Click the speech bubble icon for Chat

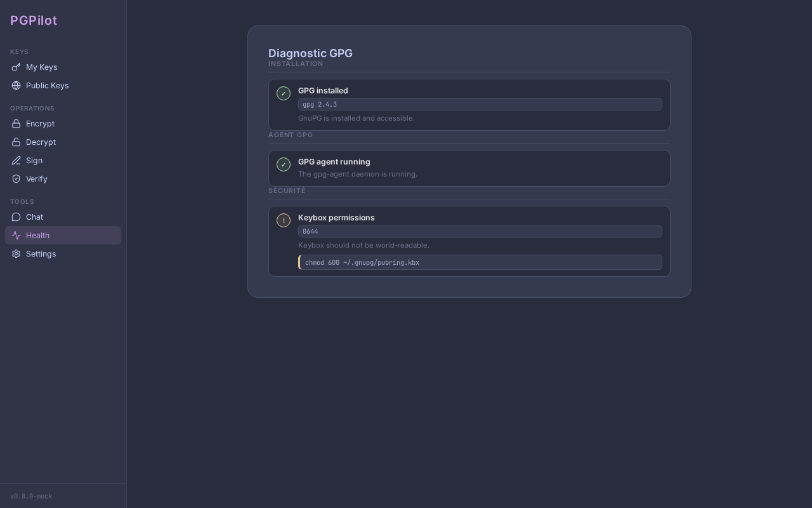pyautogui.click(x=16, y=217)
